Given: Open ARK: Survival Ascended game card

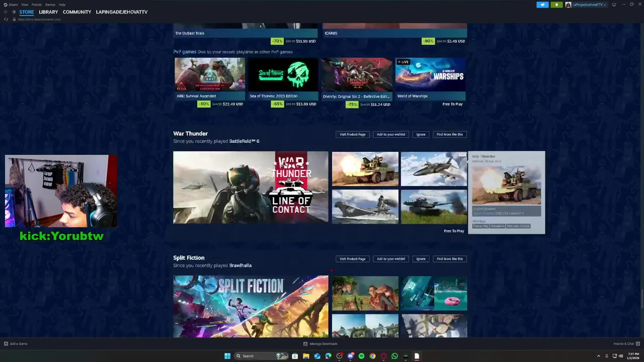Looking at the screenshot, I should click(x=210, y=78).
